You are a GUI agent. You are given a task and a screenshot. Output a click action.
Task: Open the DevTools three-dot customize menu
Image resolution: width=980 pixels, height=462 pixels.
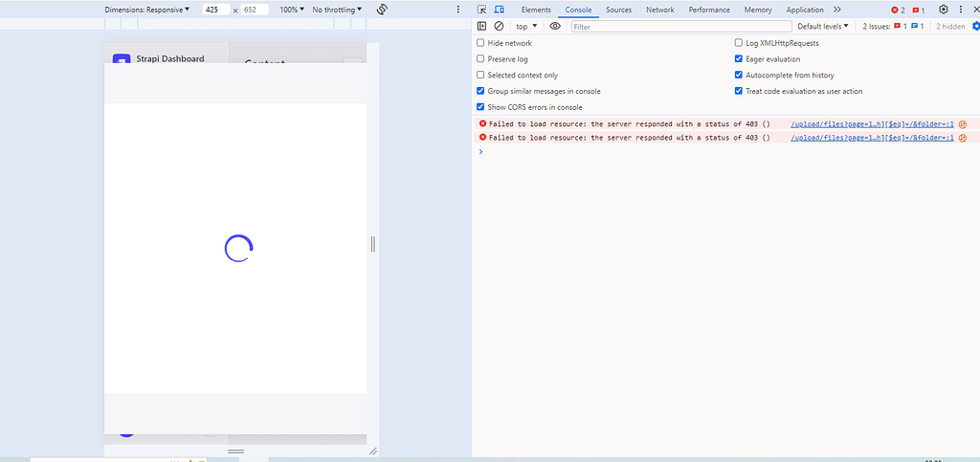(961, 10)
